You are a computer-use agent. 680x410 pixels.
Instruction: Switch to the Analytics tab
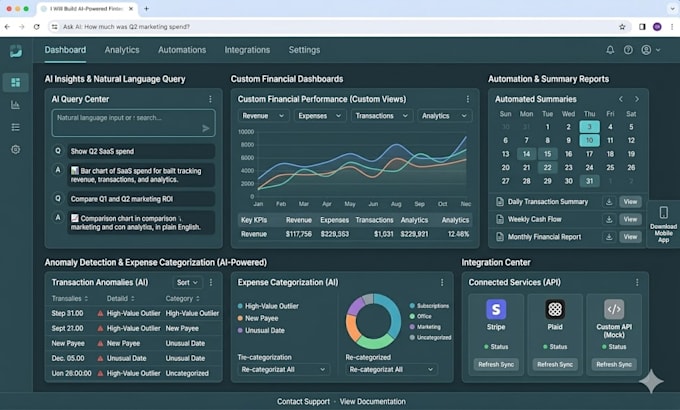[122, 50]
